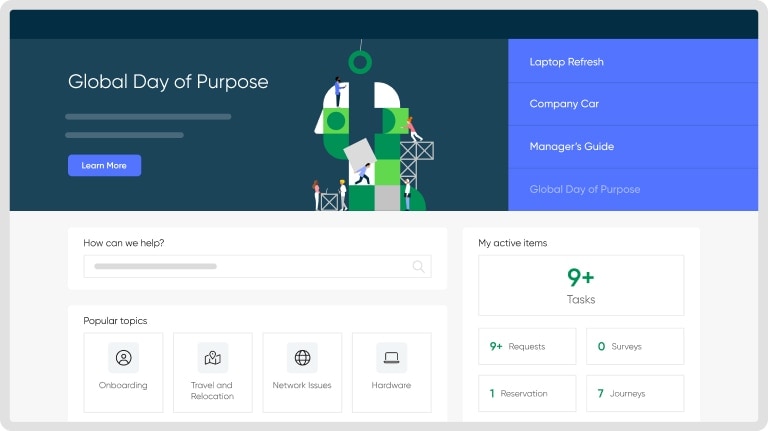
Task: Open the 7 Journeys tile
Action: point(635,393)
